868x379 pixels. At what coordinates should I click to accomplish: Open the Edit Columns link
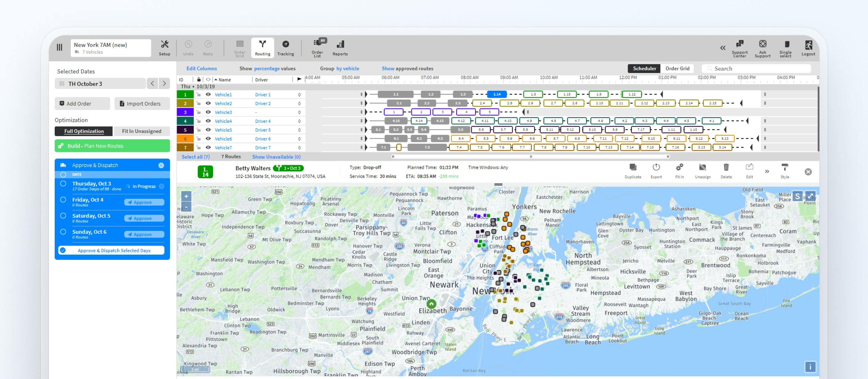coord(201,68)
